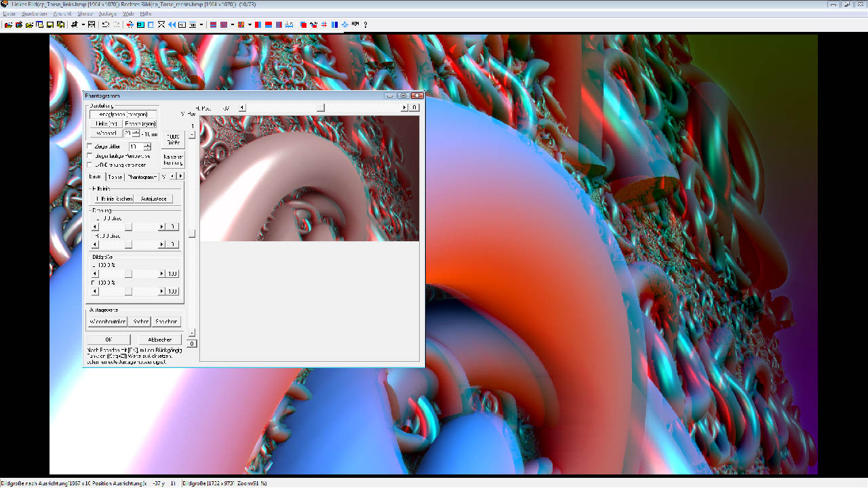Click OK in the Phantogramm dialog
Image resolution: width=868 pixels, height=488 pixels.
(x=108, y=340)
